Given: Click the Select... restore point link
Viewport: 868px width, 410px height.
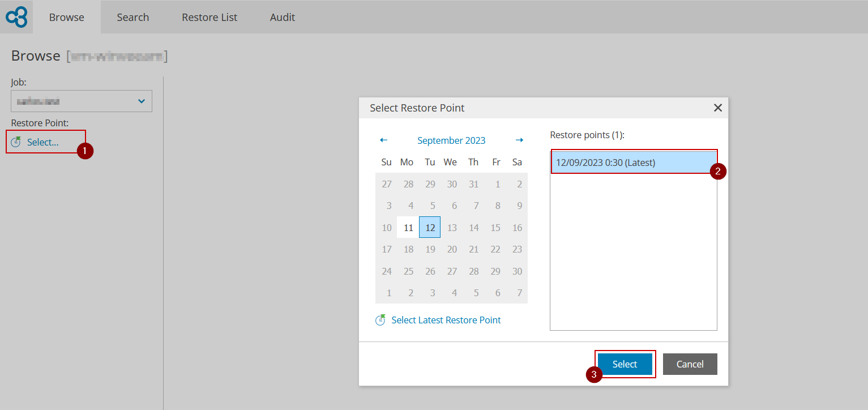Looking at the screenshot, I should [x=42, y=142].
